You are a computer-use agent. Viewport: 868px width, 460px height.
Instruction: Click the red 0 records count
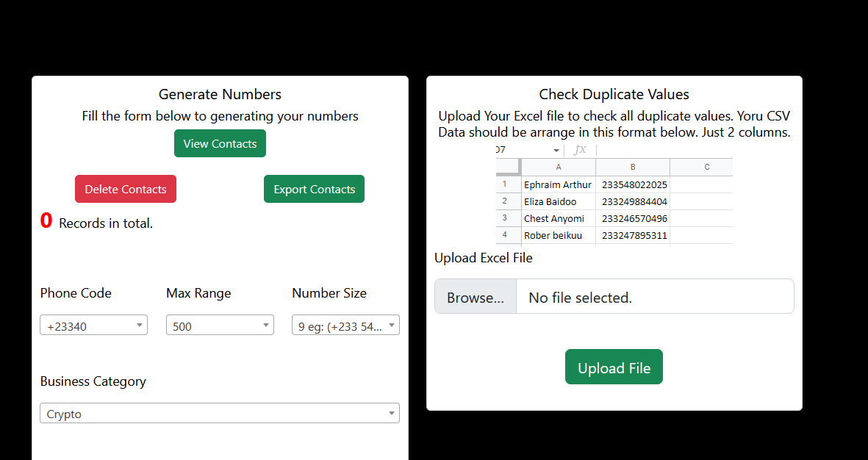click(46, 220)
